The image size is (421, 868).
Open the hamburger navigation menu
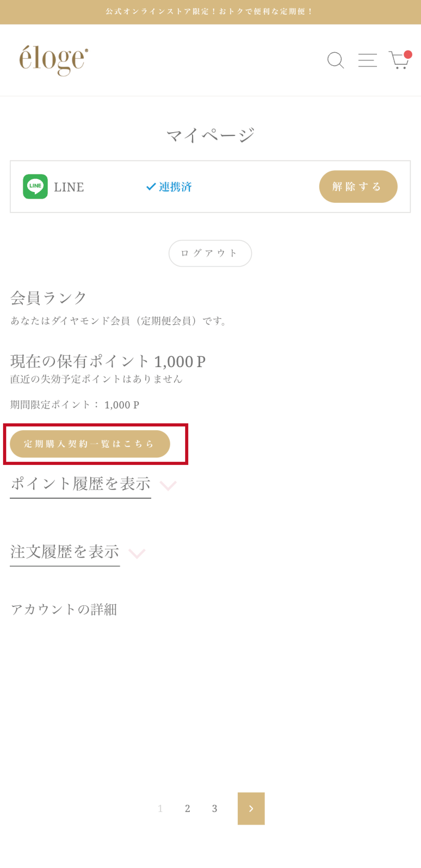pos(367,60)
